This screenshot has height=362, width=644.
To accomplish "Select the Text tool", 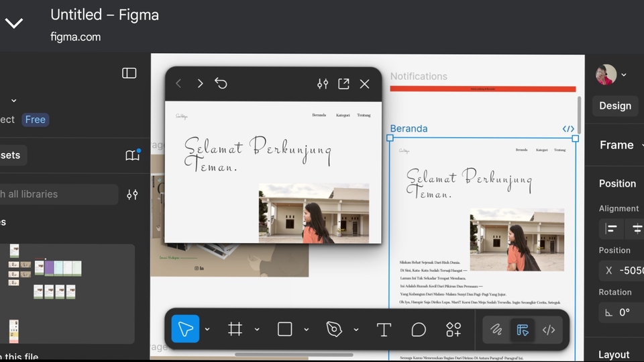I will click(384, 329).
